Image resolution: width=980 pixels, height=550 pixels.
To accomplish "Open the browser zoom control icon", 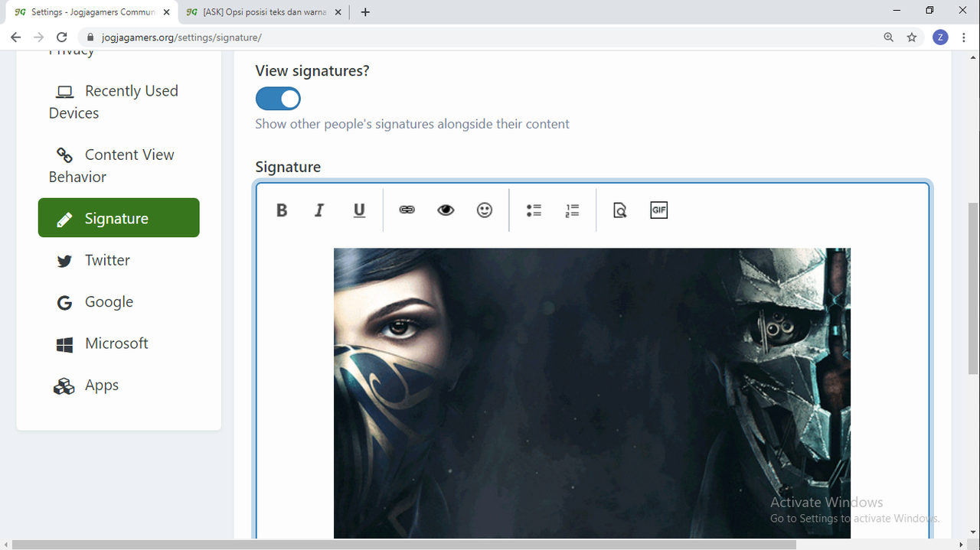I will point(888,37).
